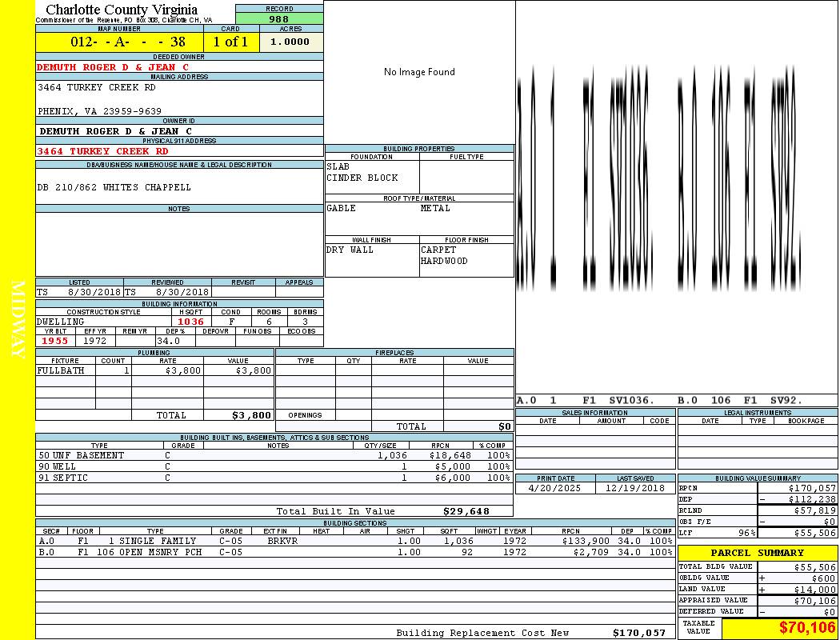Click the 'SALES INFORMATION' header
Image resolution: width=840 pixels, height=640 pixels.
point(595,413)
